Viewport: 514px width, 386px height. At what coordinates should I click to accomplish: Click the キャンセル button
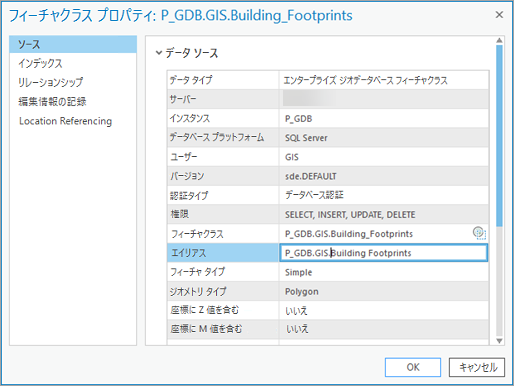(477, 367)
